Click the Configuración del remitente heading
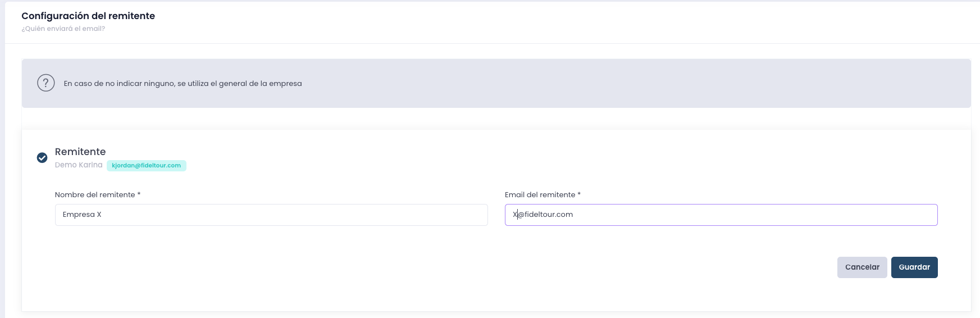Screen dimensions: 980x318 (x=88, y=16)
